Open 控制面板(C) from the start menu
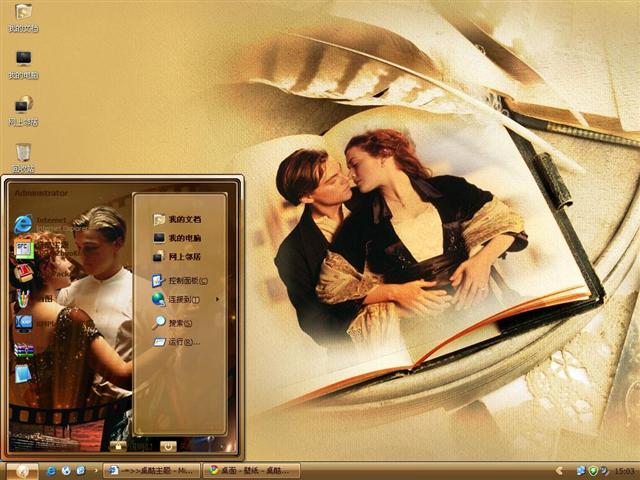This screenshot has width=640, height=480. 180,281
